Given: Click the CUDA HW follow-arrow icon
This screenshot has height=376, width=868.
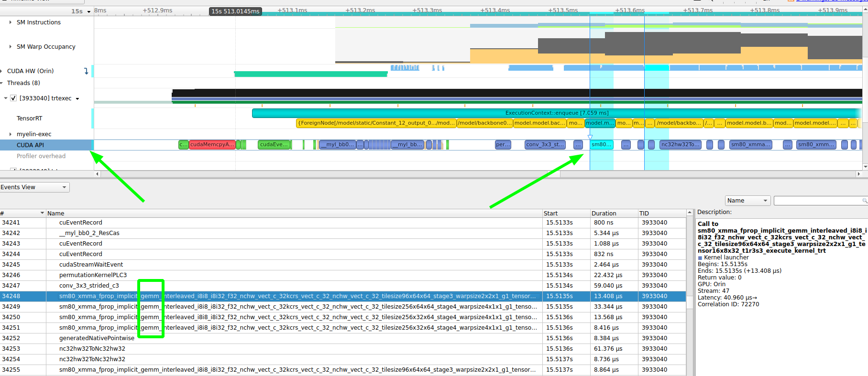Looking at the screenshot, I should (86, 71).
